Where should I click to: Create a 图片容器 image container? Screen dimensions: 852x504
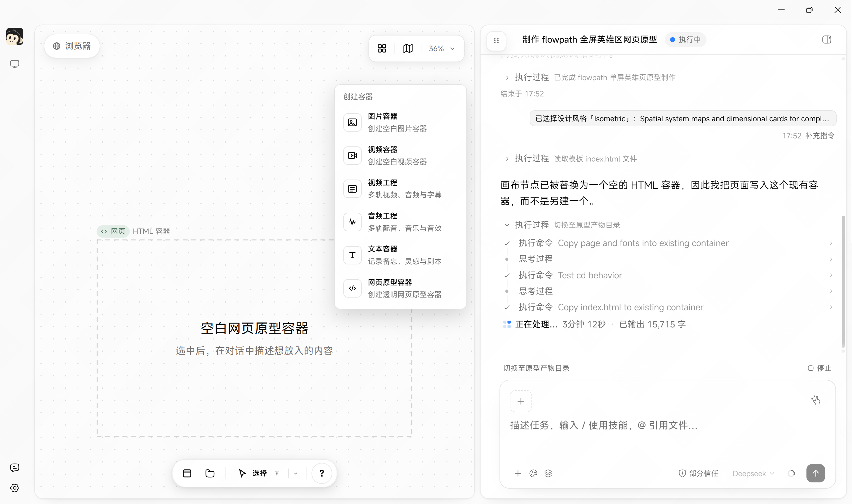tap(400, 122)
